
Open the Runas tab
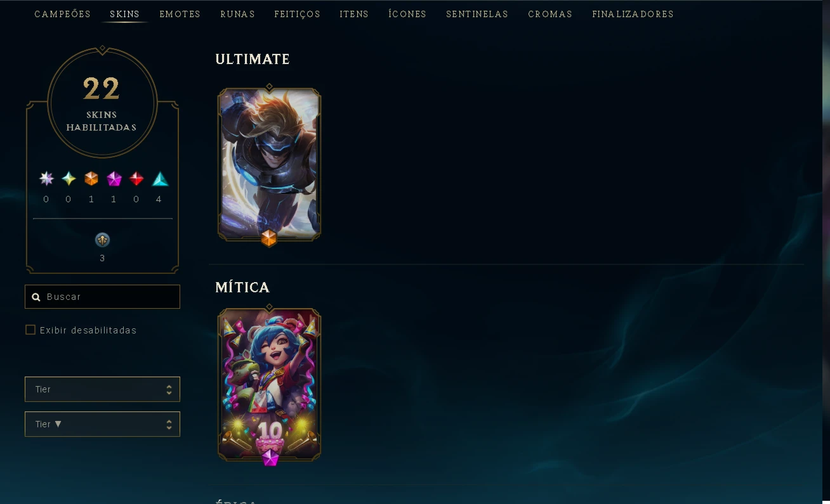[x=238, y=14]
